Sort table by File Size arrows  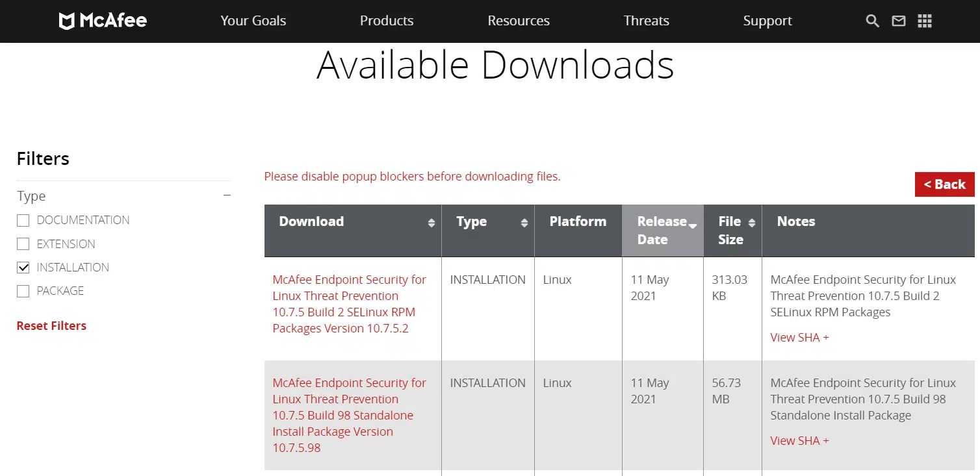pyautogui.click(x=751, y=223)
